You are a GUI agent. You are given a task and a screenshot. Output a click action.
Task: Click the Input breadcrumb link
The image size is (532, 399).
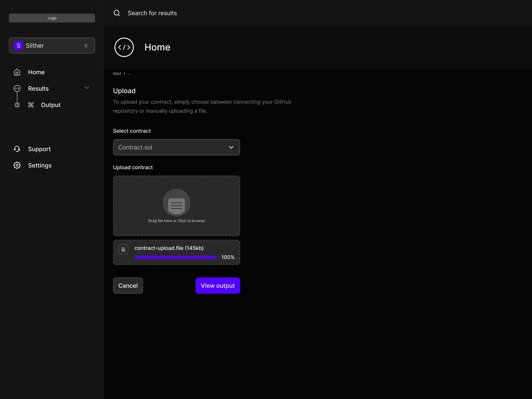(117, 73)
